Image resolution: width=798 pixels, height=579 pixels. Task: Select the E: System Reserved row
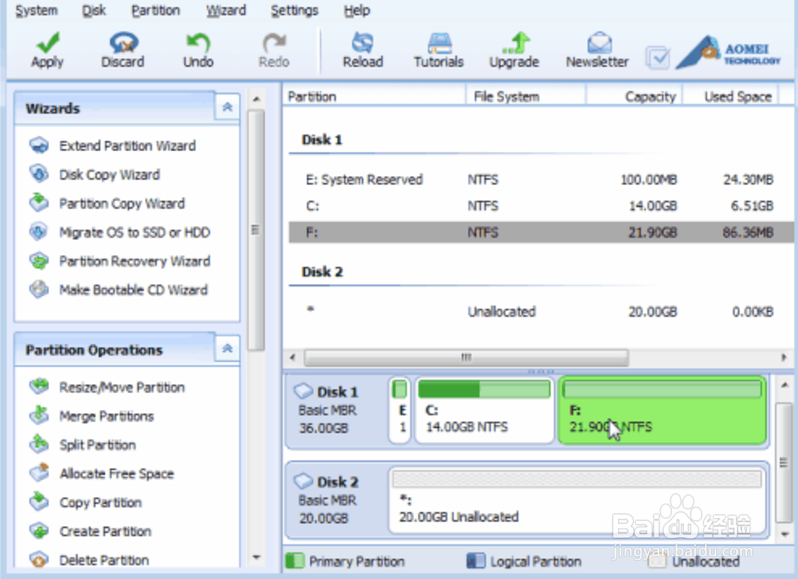(541, 179)
